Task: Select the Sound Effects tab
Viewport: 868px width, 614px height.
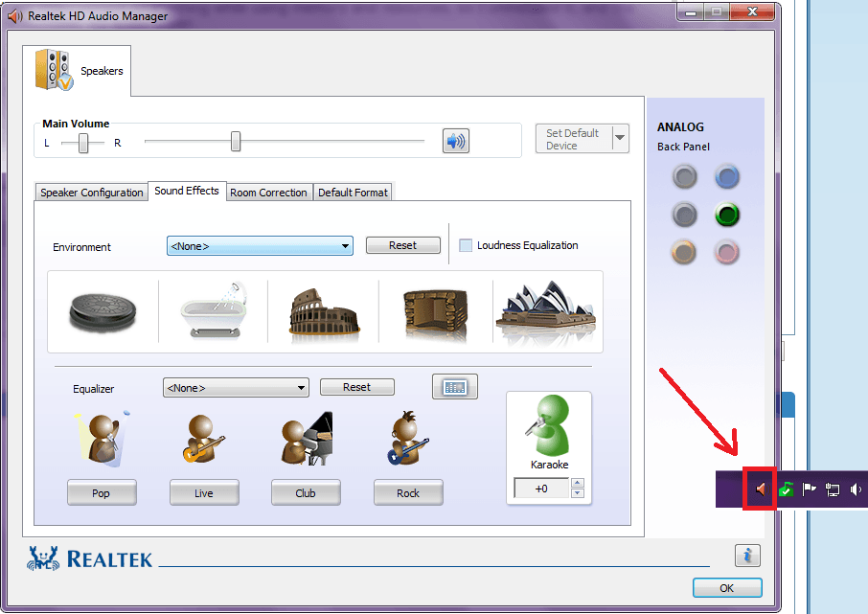Action: pos(187,191)
